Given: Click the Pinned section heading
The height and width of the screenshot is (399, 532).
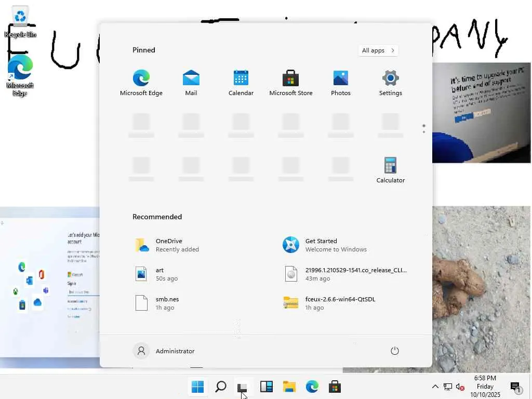Looking at the screenshot, I should (x=144, y=50).
